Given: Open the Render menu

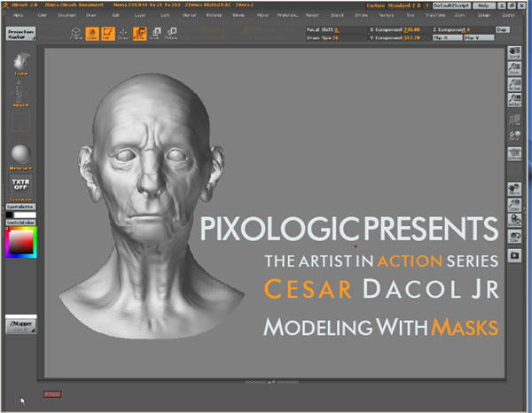Looking at the screenshot, I should 312,15.
